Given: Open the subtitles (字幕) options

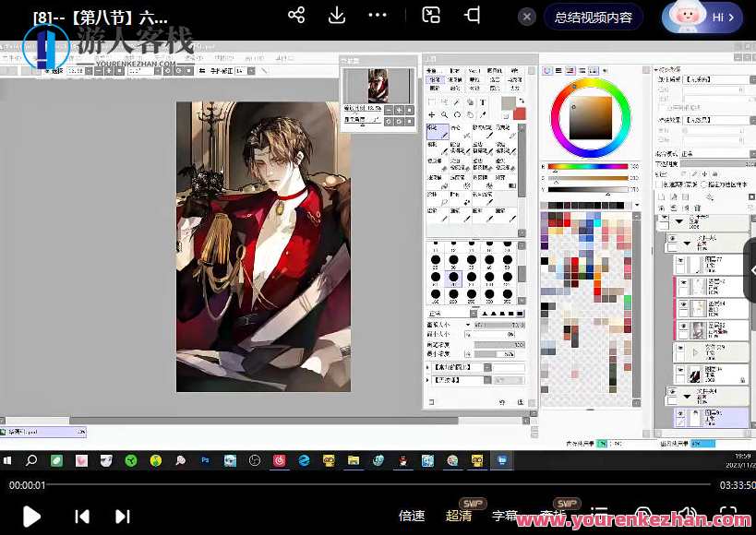Looking at the screenshot, I should click(x=505, y=516).
